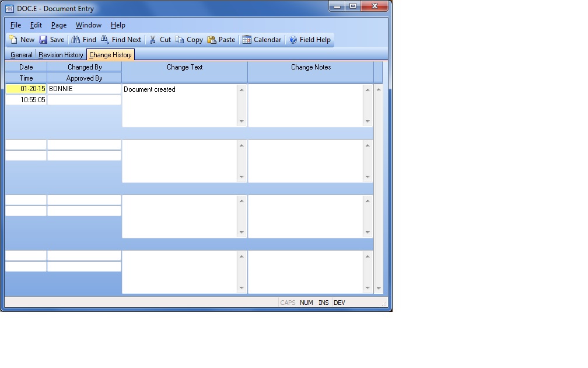
Task: Open Find with the binoculars icon
Action: (x=75, y=40)
